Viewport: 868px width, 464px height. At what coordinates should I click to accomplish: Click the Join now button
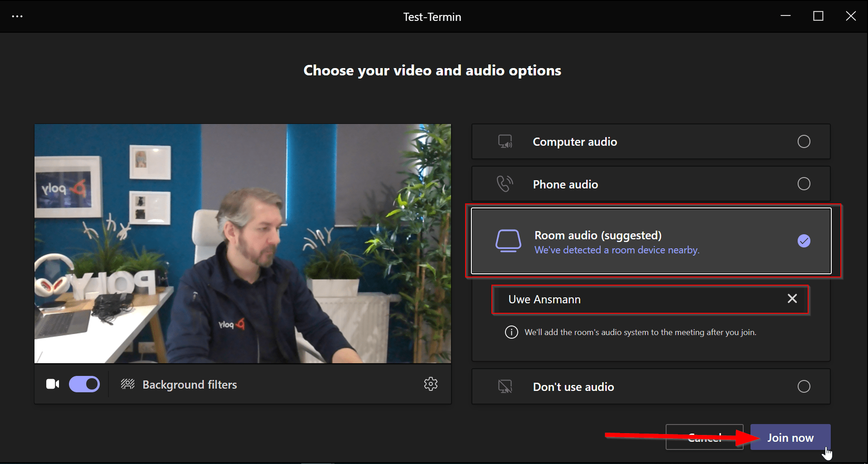(x=790, y=437)
